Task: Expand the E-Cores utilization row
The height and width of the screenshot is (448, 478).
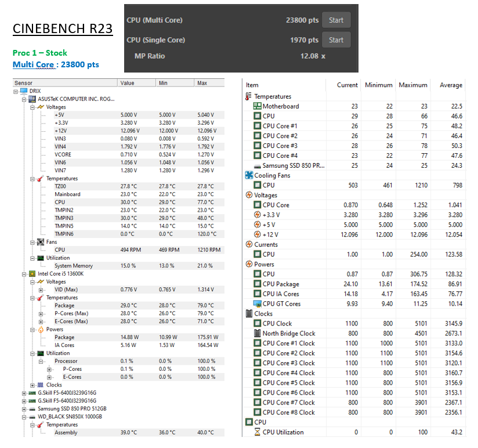Action: click(49, 377)
